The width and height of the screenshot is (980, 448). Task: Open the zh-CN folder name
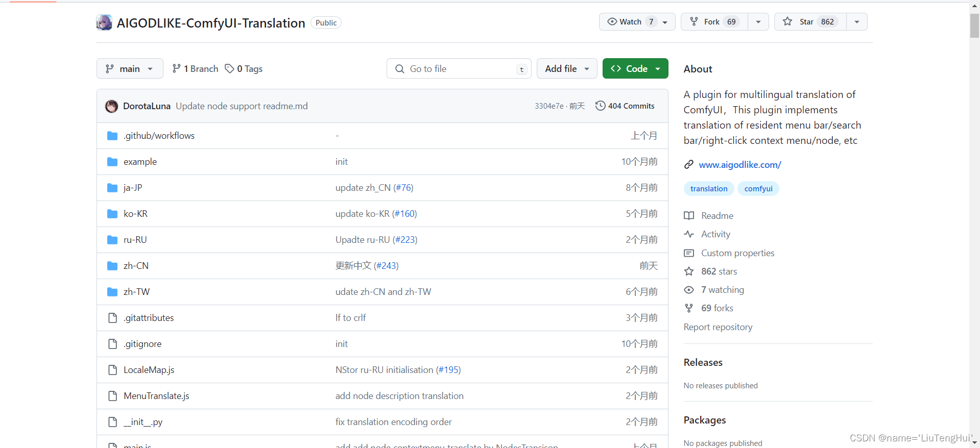coord(136,266)
